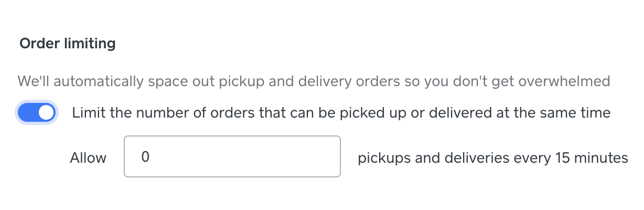Click the white knob of the blue toggle
This screenshot has width=644, height=210.
tap(46, 113)
